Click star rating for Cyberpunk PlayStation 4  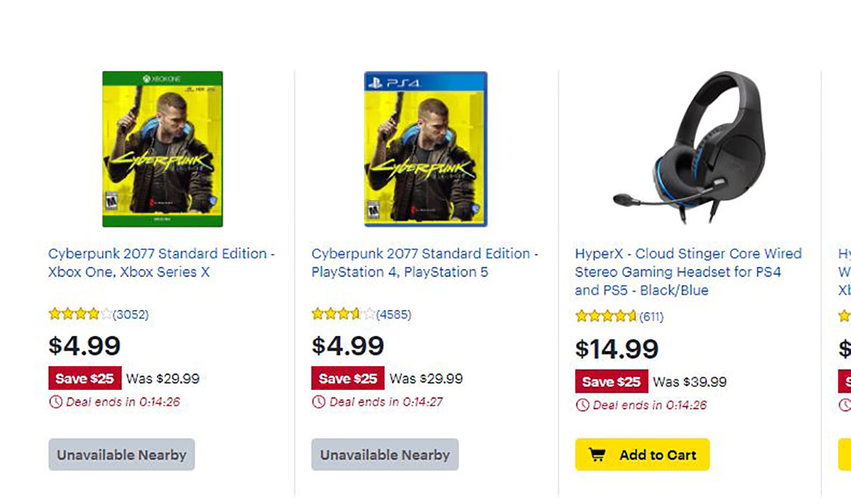[343, 314]
